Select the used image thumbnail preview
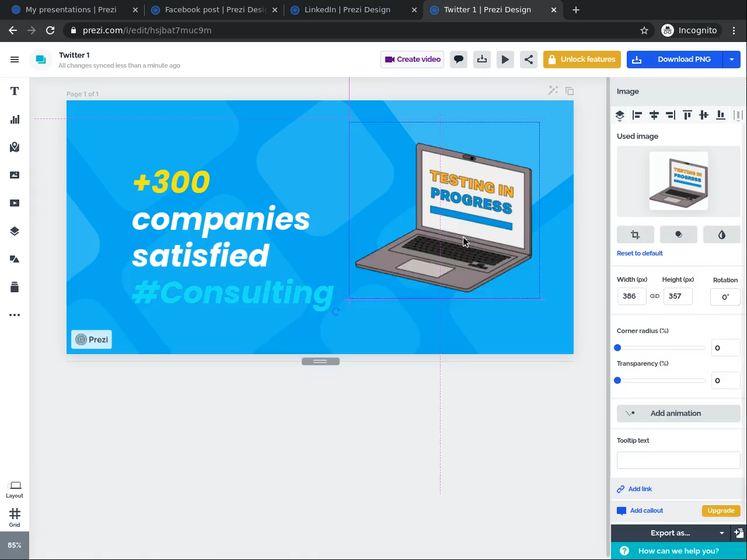The image size is (747, 560). (x=679, y=181)
